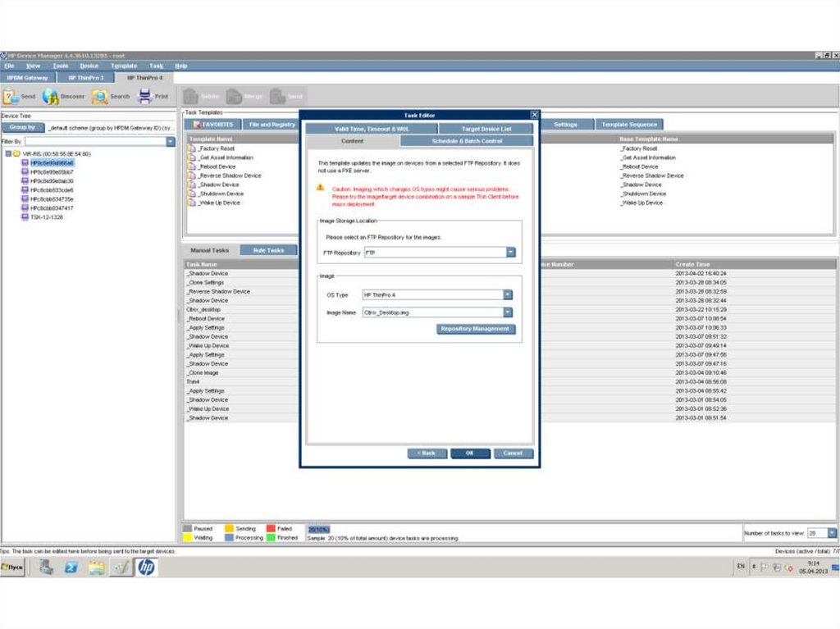Screen dimensions: 840x629
Task: Open the FTP Repository dropdown
Action: pyautogui.click(x=510, y=253)
